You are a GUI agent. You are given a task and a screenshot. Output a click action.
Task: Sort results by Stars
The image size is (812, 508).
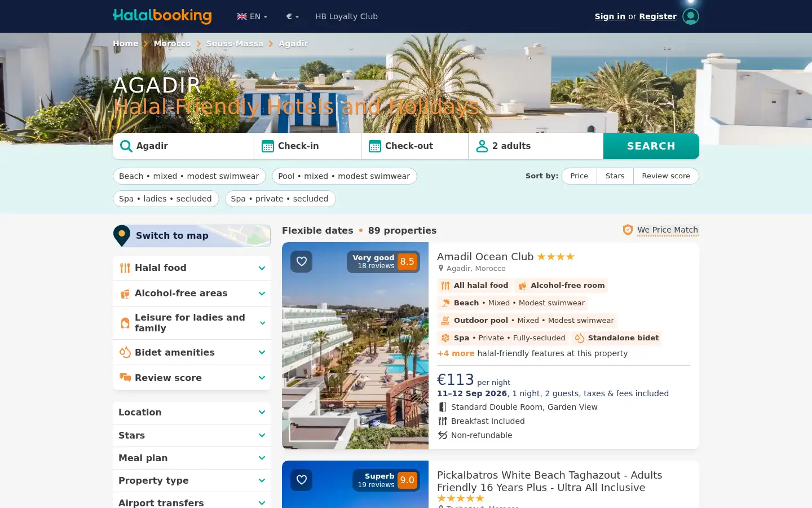pos(615,176)
